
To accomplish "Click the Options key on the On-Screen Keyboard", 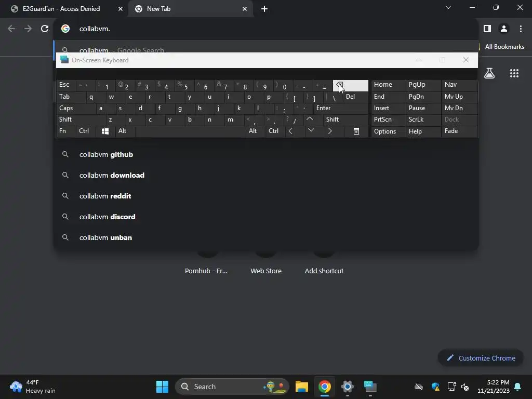I will click(389, 131).
